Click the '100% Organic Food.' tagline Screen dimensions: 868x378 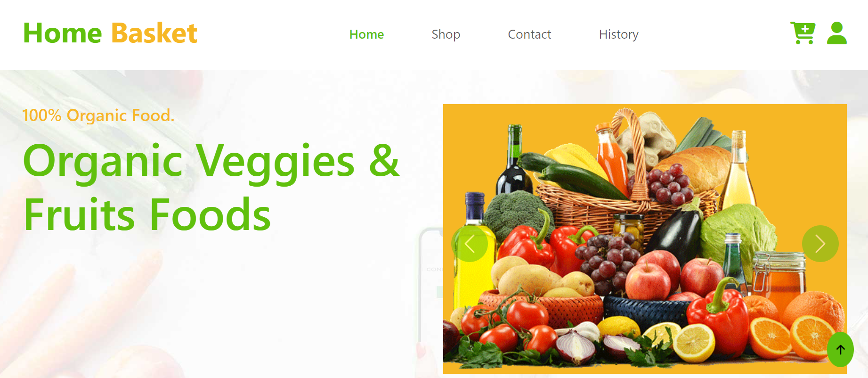pos(98,115)
